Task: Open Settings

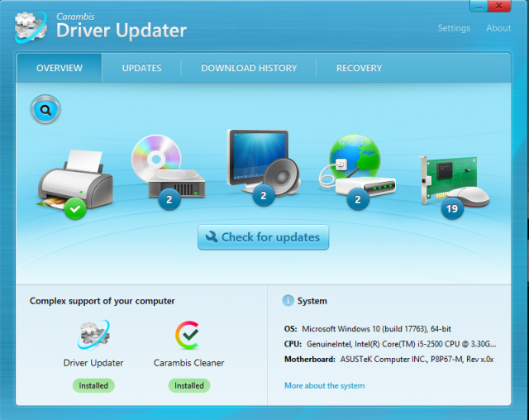Action: click(x=454, y=28)
